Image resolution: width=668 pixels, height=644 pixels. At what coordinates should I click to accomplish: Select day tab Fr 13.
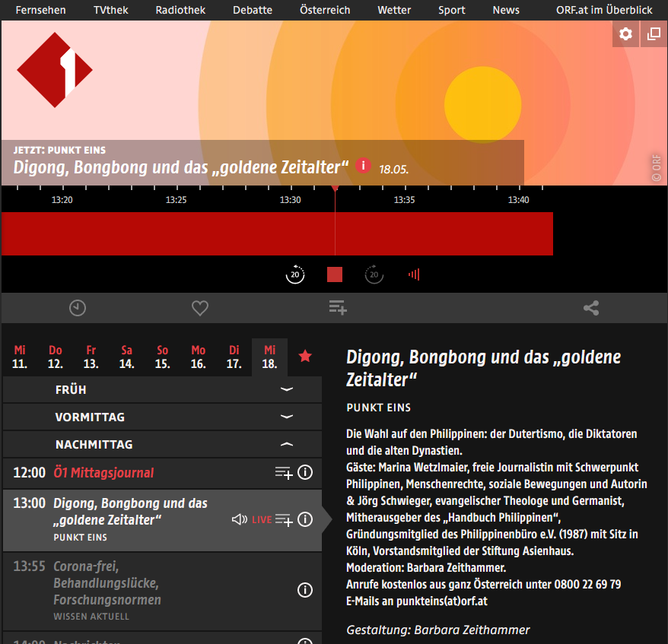(91, 357)
